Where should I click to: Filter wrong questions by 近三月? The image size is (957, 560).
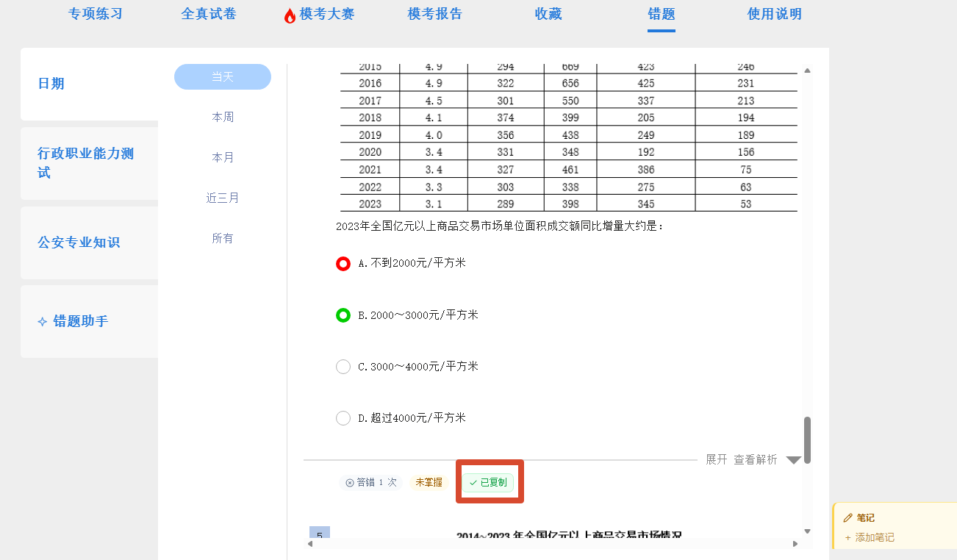click(223, 198)
